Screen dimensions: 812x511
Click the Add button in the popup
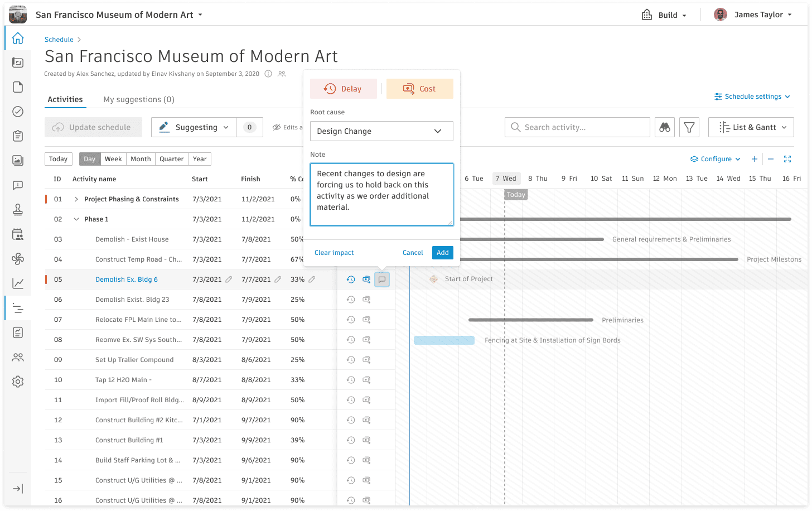442,253
